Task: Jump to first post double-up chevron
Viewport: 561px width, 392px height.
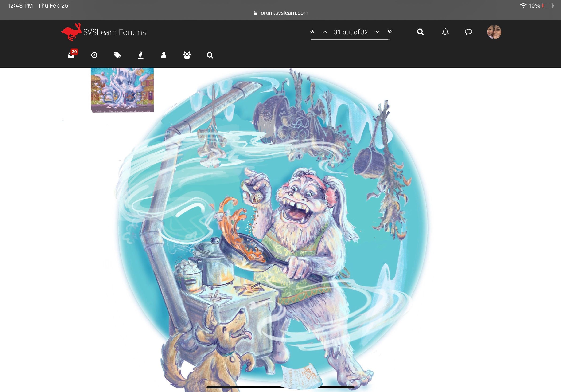Action: (312, 32)
